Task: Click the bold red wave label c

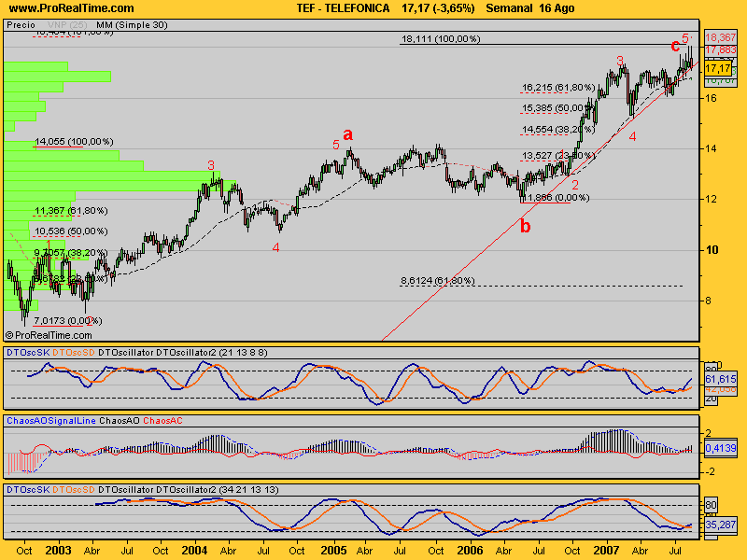Action: click(675, 46)
